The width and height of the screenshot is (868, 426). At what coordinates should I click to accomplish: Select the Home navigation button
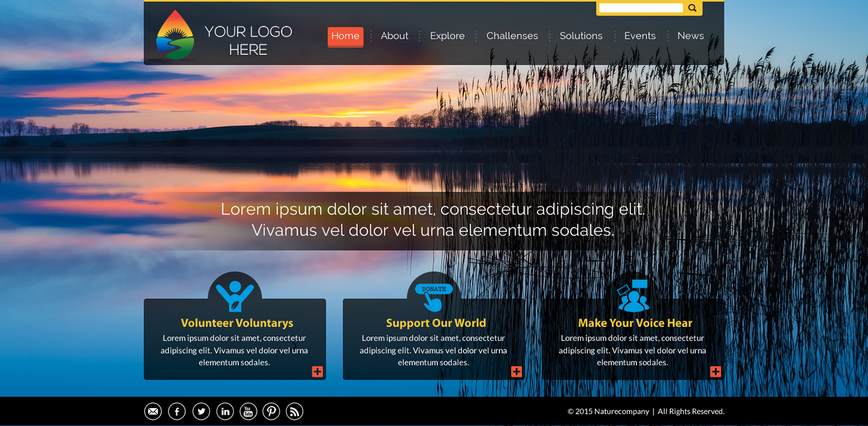click(x=345, y=36)
